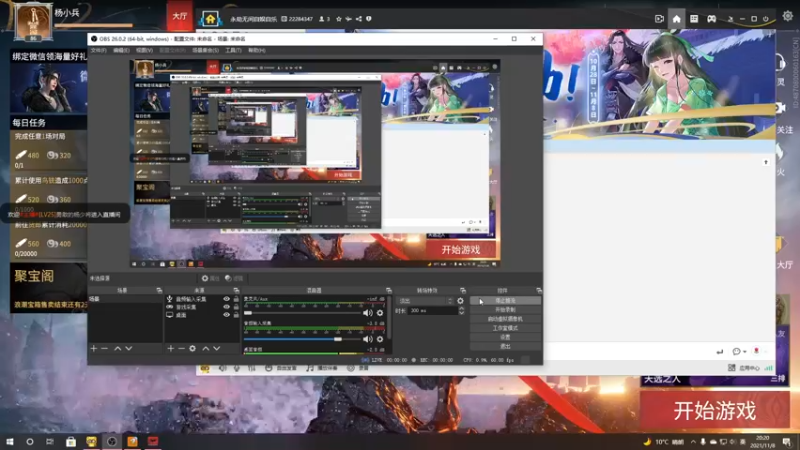The height and width of the screenshot is (450, 800).
Task: Pop out the Scene Transitions dock panel
Action: click(x=463, y=290)
